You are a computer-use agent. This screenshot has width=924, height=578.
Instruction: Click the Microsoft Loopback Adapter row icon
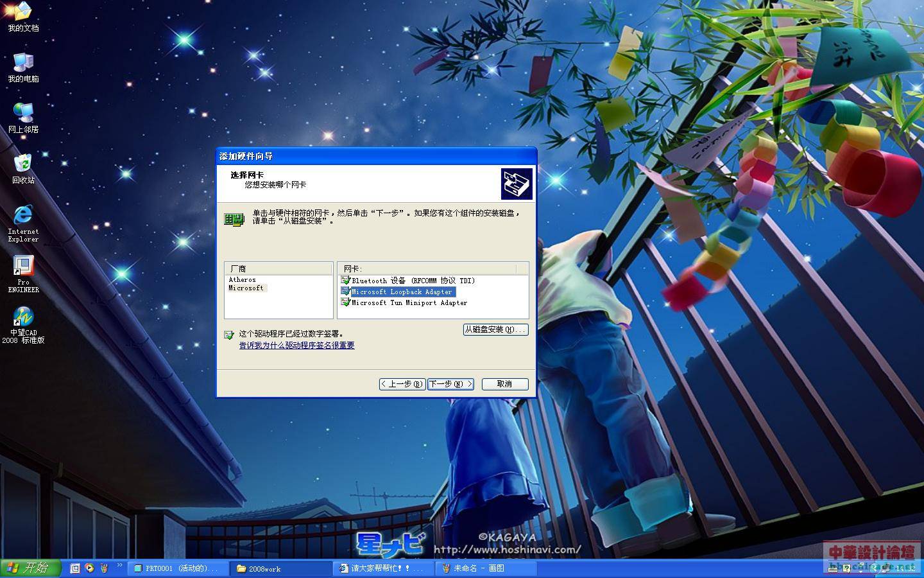(x=345, y=292)
